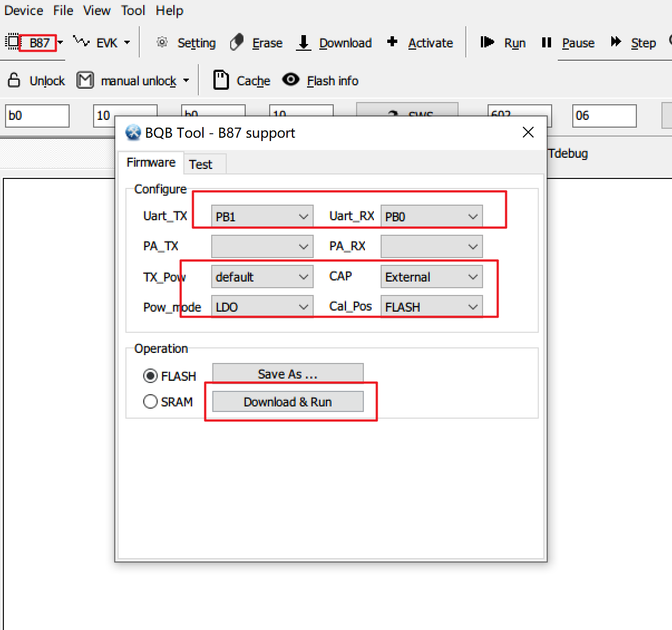672x630 pixels.
Task: Open the Cache clipboard icon
Action: coord(221,80)
